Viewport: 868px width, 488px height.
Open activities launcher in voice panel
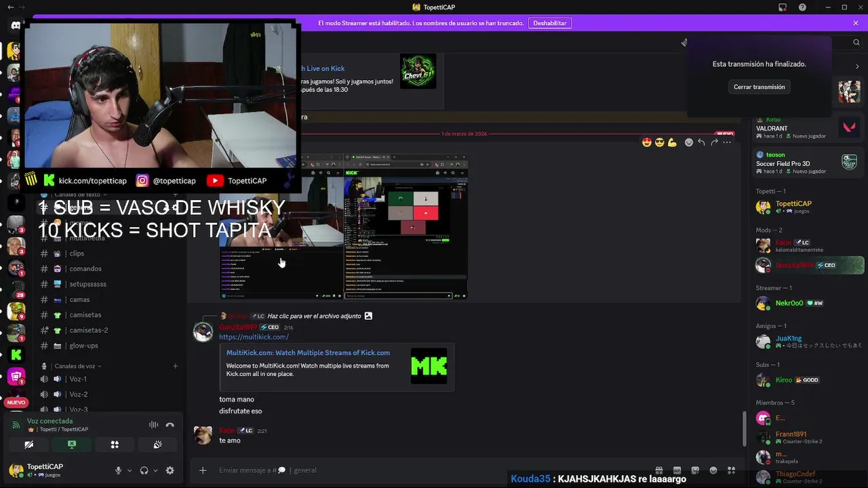click(115, 445)
